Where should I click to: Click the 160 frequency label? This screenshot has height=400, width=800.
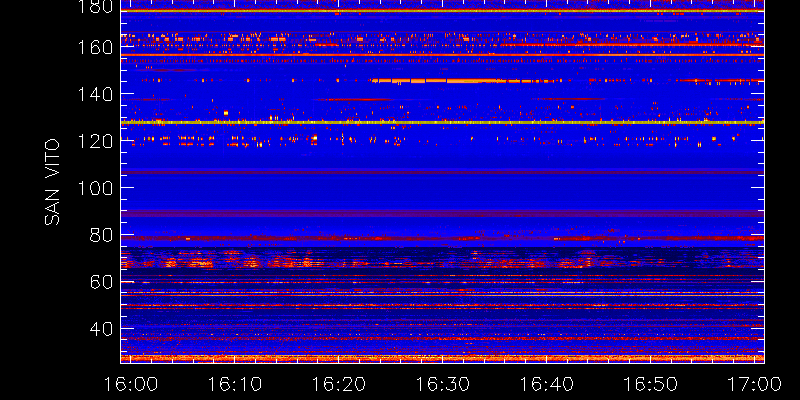(x=94, y=47)
